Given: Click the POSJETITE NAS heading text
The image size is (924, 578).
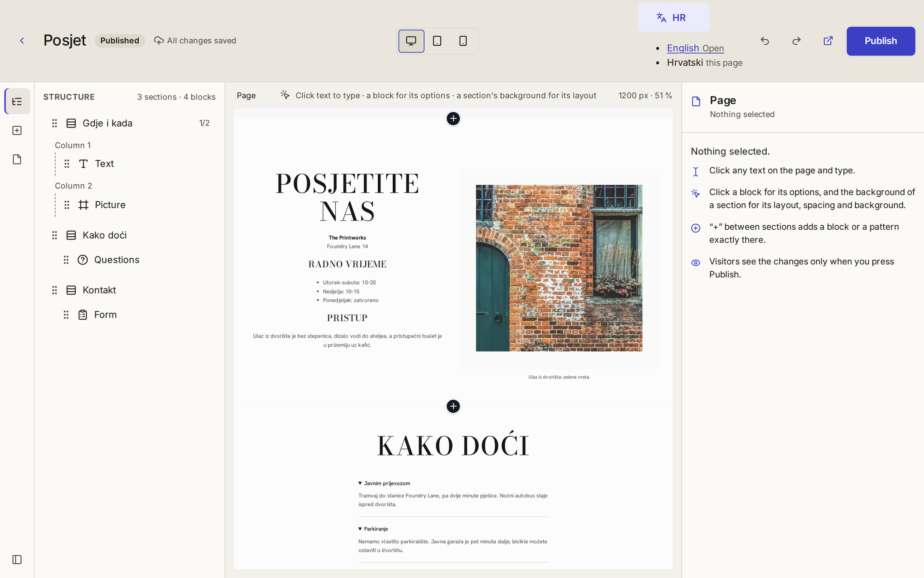Looking at the screenshot, I should [347, 197].
